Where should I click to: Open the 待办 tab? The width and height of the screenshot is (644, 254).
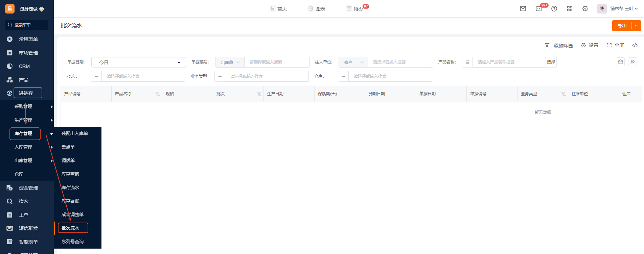click(355, 9)
